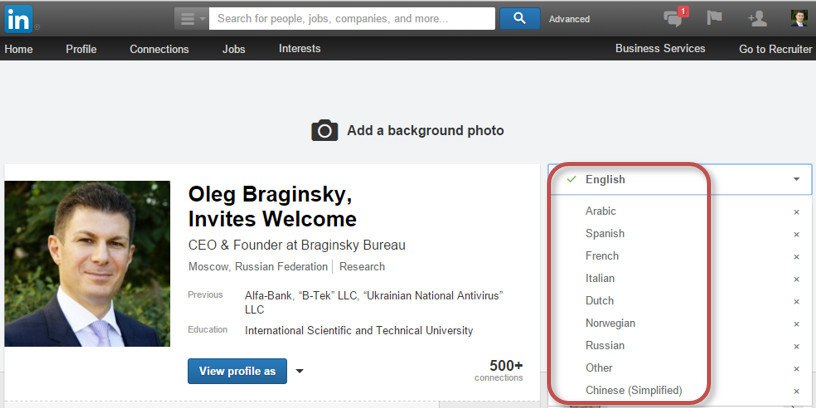Image resolution: width=816 pixels, height=408 pixels.
Task: Open the Connections menu
Action: point(159,49)
